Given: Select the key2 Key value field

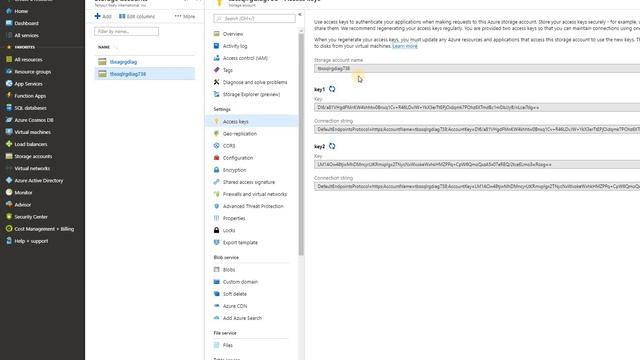Looking at the screenshot, I should 477,164.
